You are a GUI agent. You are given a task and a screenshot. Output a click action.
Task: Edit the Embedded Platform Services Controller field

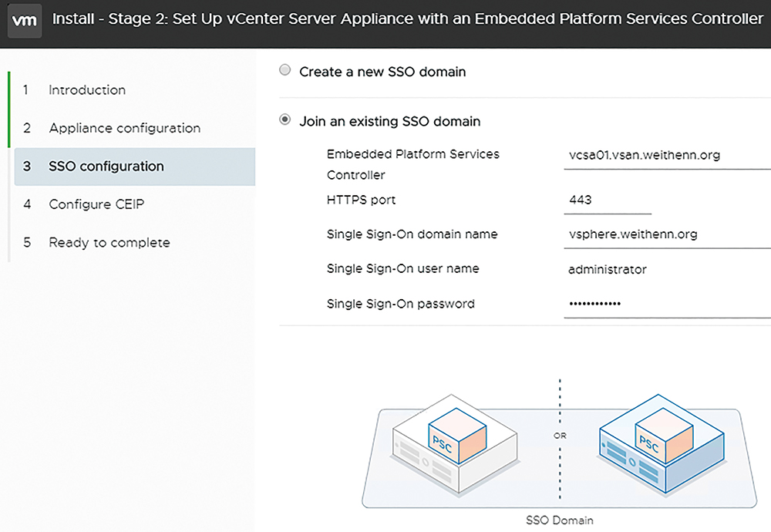click(667, 156)
